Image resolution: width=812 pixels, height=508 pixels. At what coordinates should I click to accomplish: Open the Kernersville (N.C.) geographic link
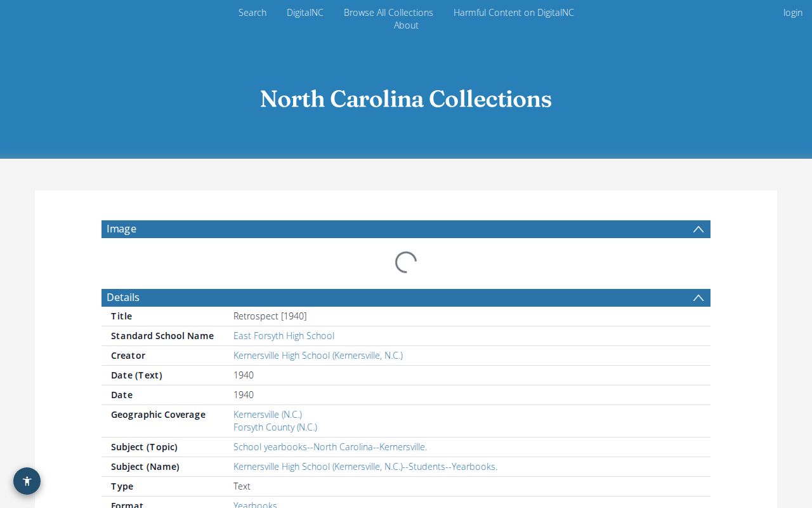pyautogui.click(x=268, y=415)
